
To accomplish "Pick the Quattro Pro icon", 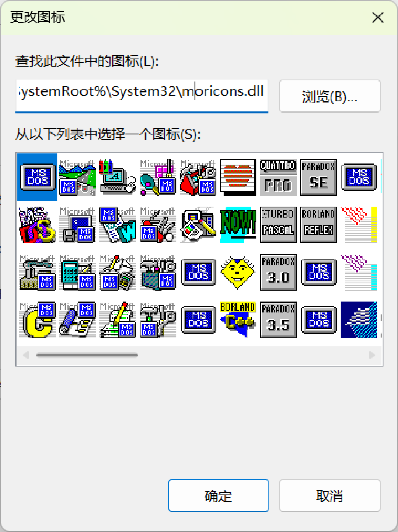I will coord(278,177).
